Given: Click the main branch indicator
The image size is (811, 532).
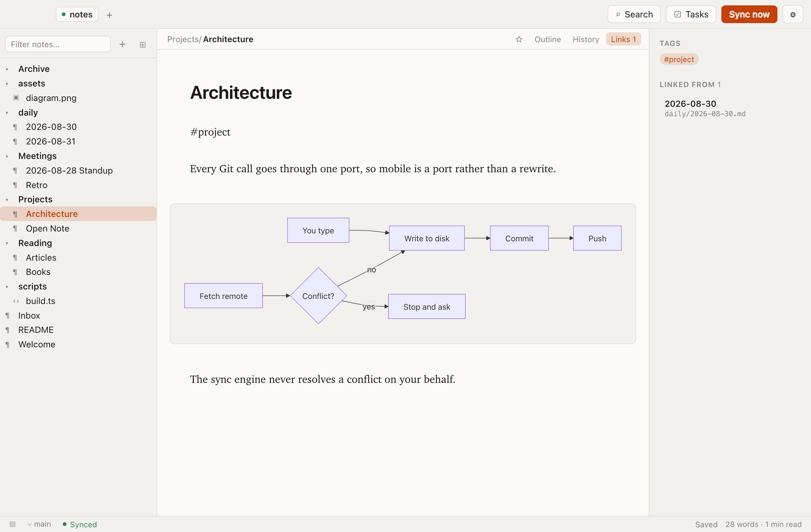Looking at the screenshot, I should pos(39,524).
